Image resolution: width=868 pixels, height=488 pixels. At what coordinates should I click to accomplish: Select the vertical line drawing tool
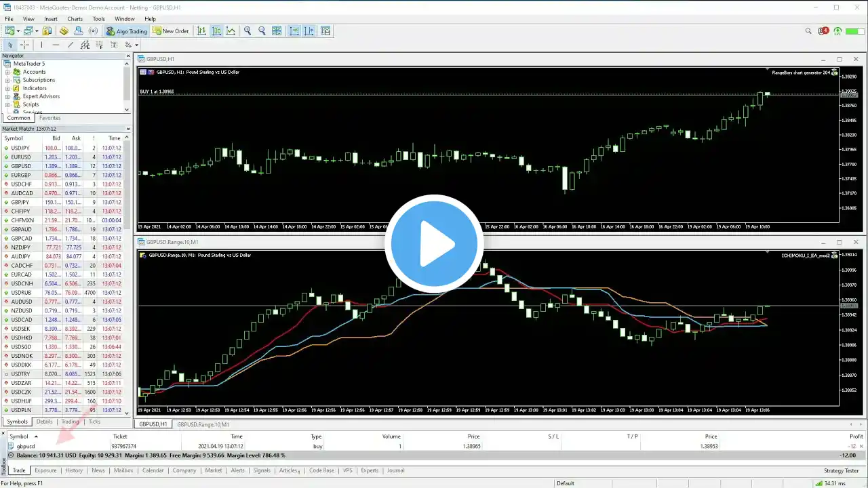pos(41,45)
